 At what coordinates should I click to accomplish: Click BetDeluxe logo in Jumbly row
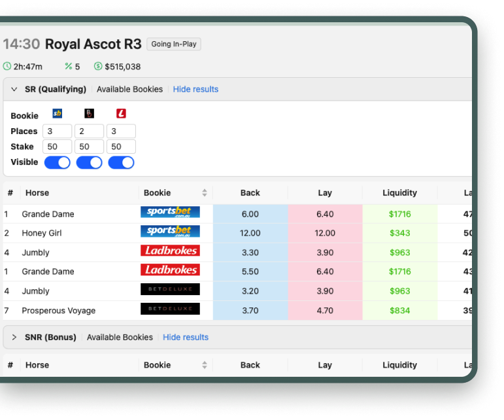point(170,289)
